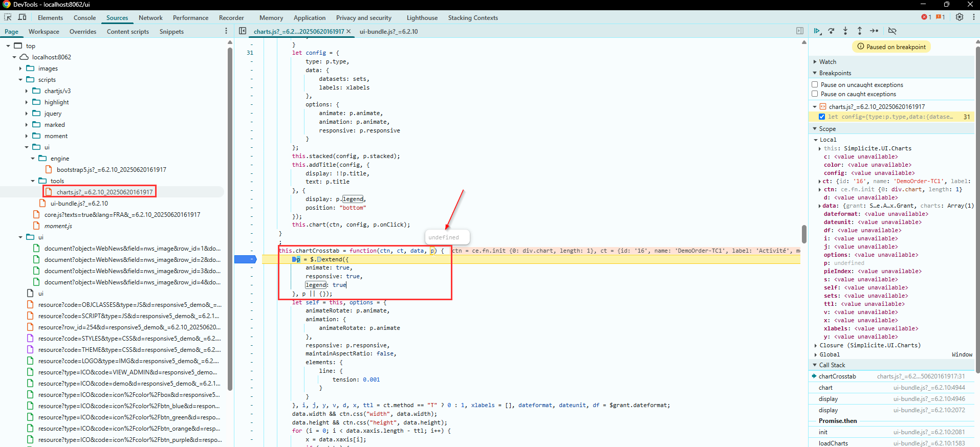The height and width of the screenshot is (447, 980).
Task: Open the DevTools three-dot customize menu
Action: tap(973, 17)
